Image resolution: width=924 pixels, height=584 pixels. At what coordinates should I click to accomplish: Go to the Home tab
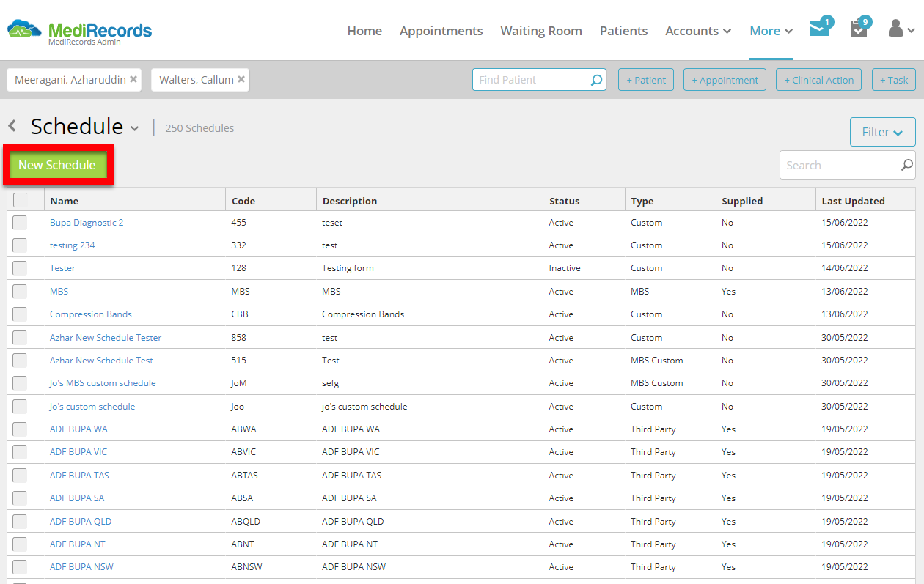pos(364,31)
